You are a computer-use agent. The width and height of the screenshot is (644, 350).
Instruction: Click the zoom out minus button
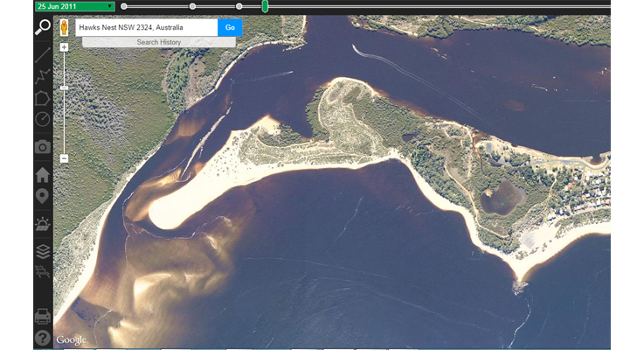(65, 157)
